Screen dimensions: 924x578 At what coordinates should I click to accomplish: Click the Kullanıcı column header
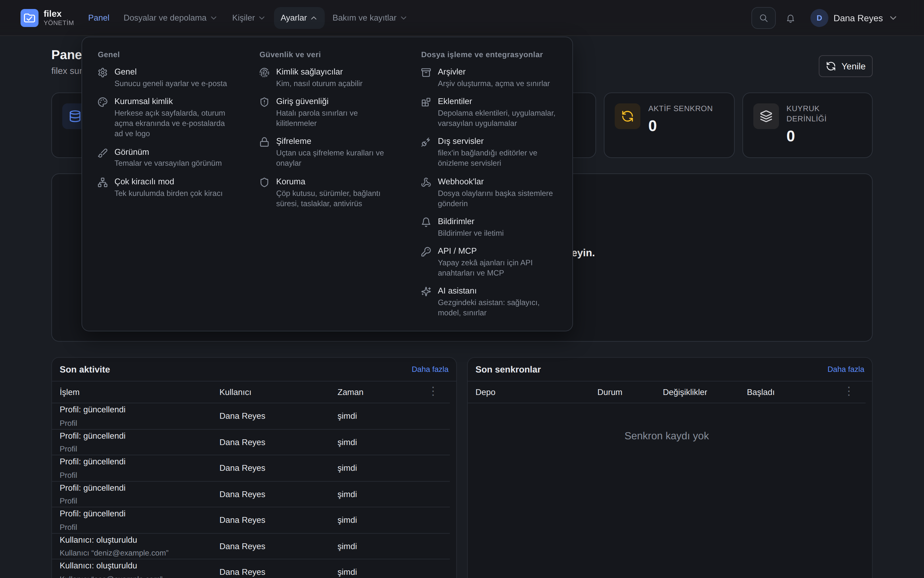coord(235,392)
